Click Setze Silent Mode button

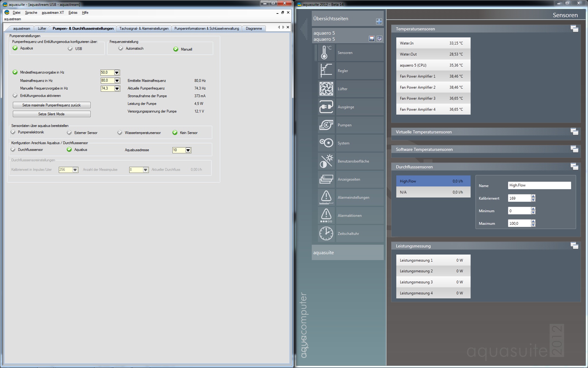pos(51,114)
